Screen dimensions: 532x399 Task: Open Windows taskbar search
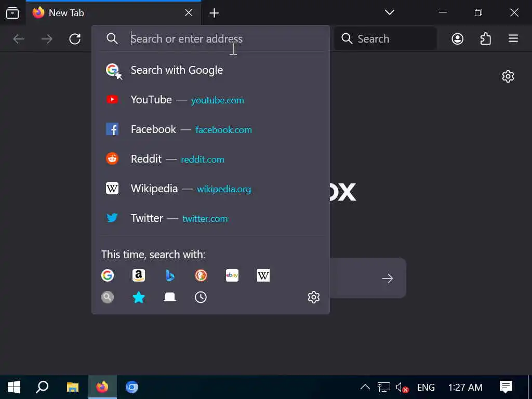point(43,387)
